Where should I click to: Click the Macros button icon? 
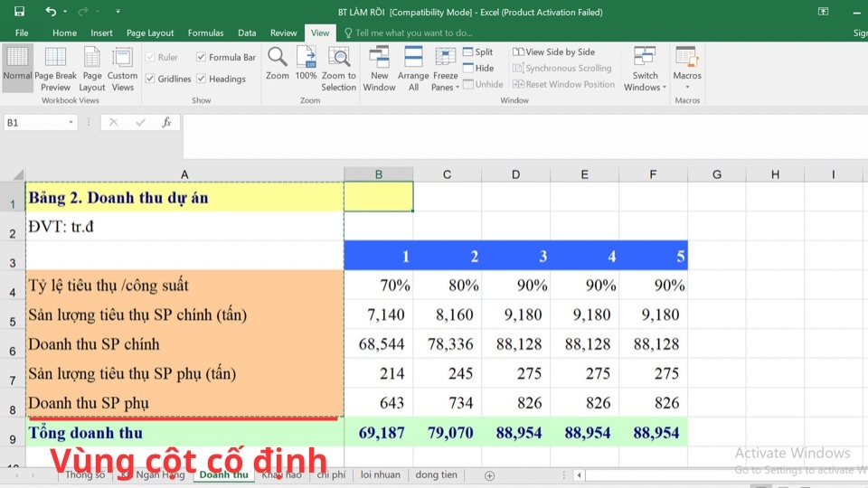(687, 58)
